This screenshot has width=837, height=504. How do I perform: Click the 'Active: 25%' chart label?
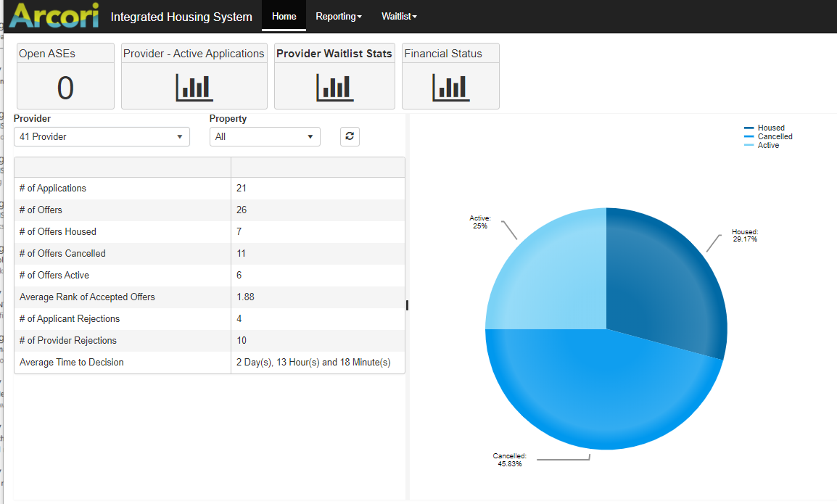coord(480,222)
